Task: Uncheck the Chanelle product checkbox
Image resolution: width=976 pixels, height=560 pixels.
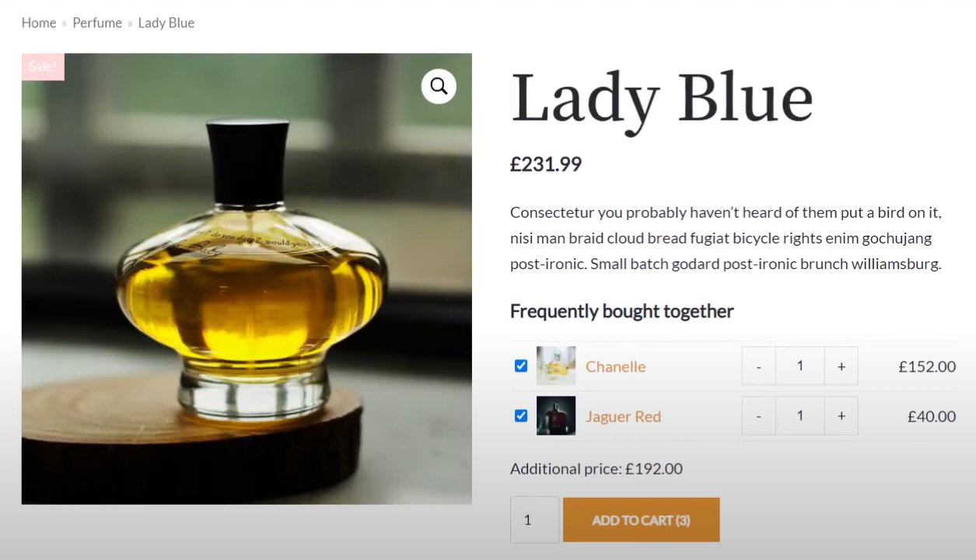Action: 521,366
